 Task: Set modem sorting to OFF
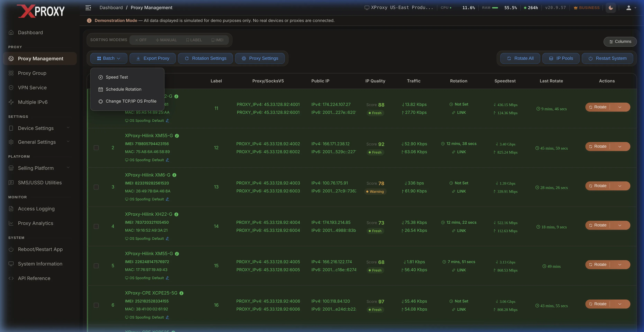[x=141, y=40]
